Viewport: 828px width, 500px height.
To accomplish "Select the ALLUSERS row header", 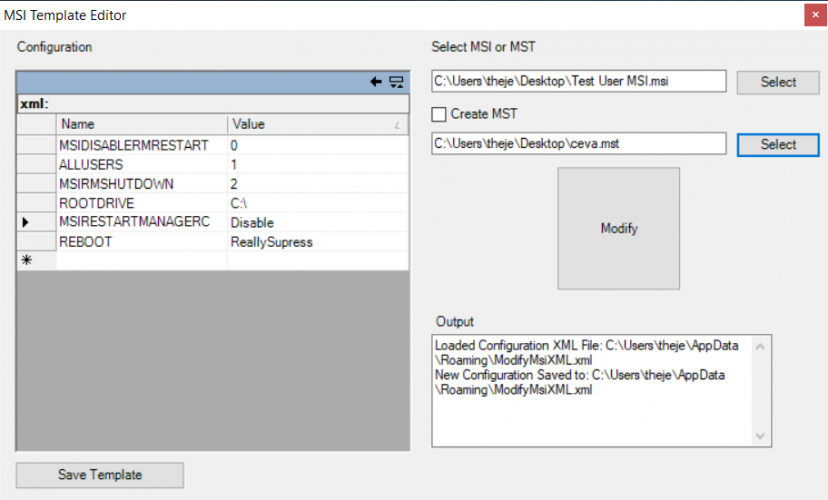I will click(36, 164).
